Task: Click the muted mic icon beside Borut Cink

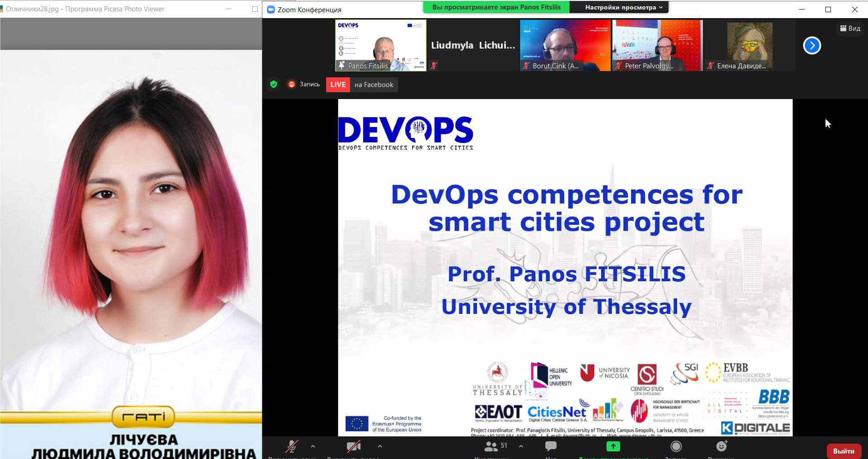Action: tap(526, 66)
